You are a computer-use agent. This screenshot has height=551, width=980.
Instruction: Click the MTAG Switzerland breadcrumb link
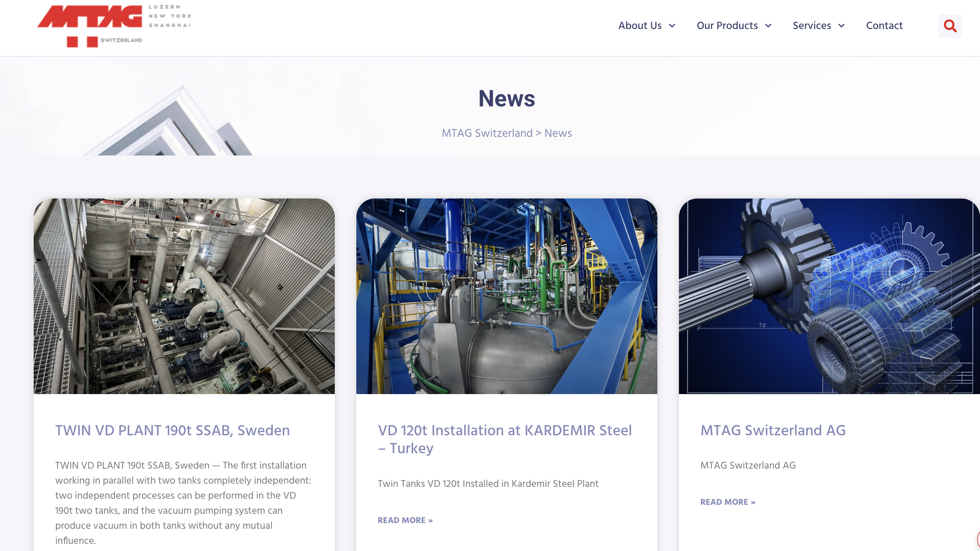click(487, 133)
